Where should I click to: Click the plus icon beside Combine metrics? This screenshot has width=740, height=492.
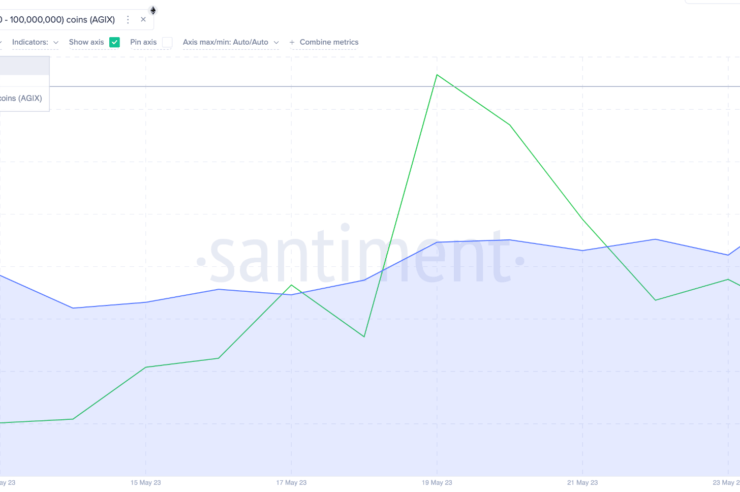(292, 42)
